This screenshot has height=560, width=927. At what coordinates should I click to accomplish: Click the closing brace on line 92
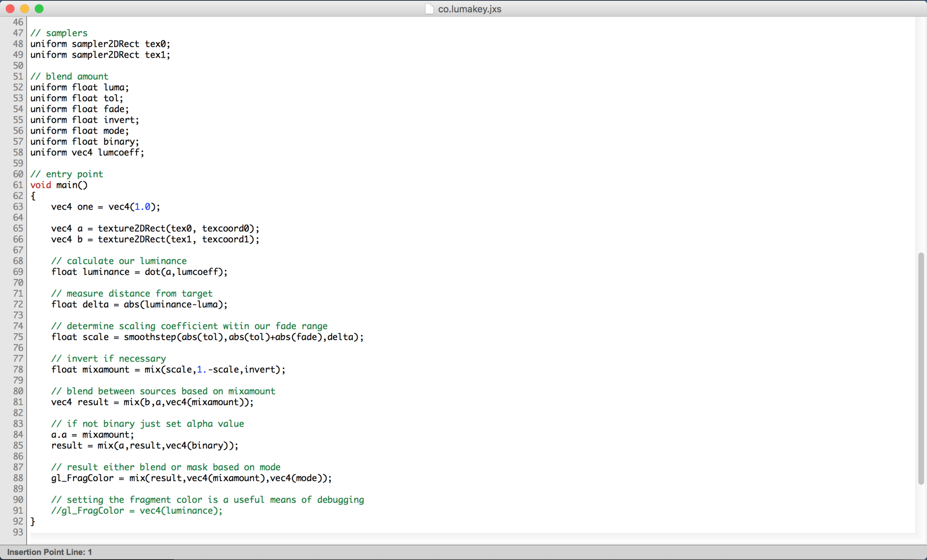pyautogui.click(x=33, y=521)
